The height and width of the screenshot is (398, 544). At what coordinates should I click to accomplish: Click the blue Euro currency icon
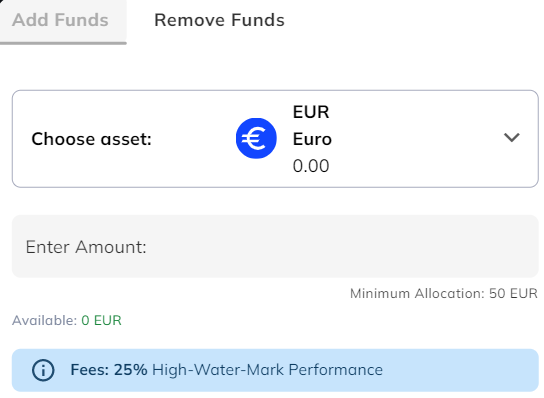click(x=256, y=138)
